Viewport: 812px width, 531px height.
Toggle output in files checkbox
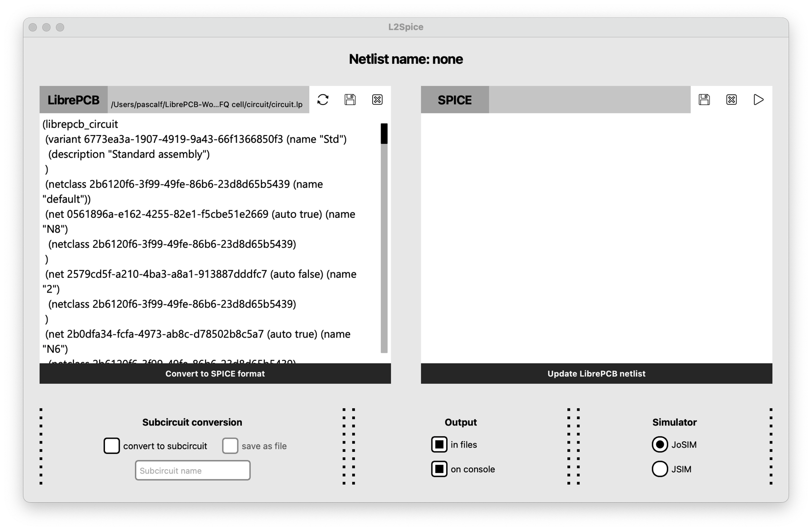pos(439,445)
